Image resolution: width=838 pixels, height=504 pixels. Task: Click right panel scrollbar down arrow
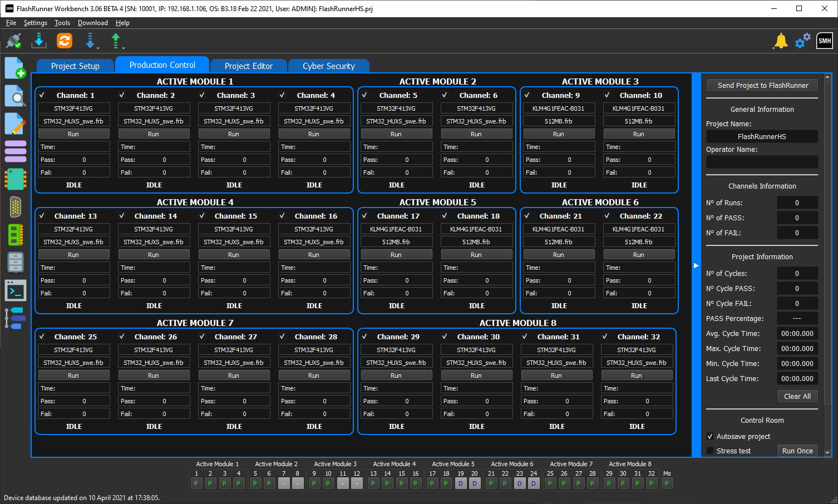pyautogui.click(x=827, y=453)
